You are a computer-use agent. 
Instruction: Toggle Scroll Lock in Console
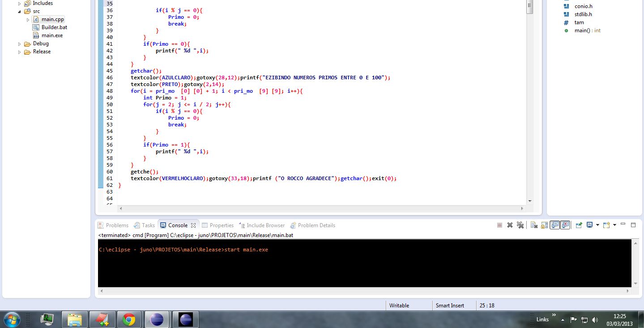click(544, 225)
